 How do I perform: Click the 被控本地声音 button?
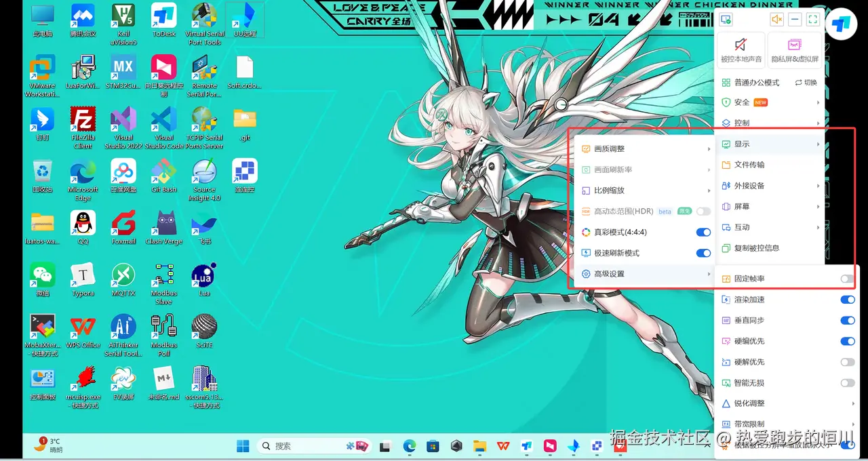[x=741, y=50]
